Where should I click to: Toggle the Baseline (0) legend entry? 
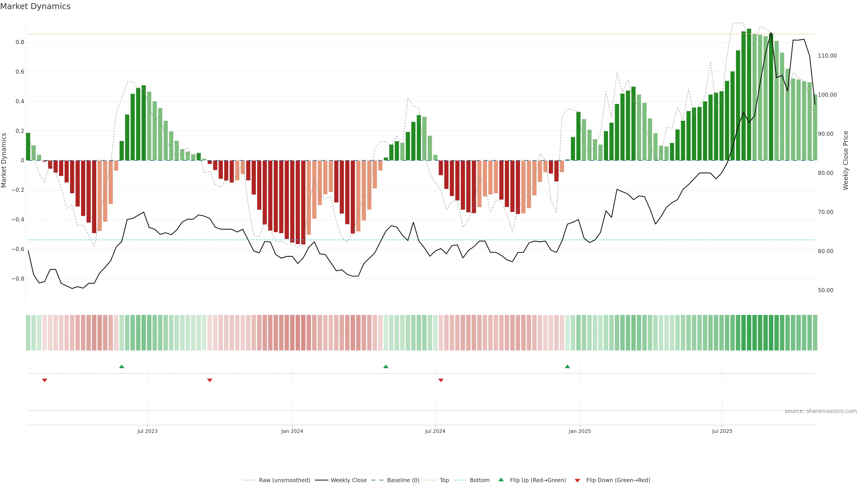403,480
